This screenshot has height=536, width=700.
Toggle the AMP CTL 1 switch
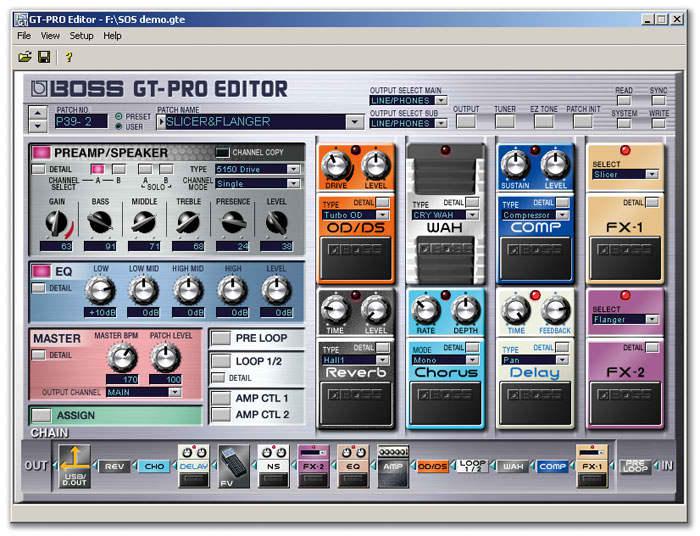pos(221,398)
